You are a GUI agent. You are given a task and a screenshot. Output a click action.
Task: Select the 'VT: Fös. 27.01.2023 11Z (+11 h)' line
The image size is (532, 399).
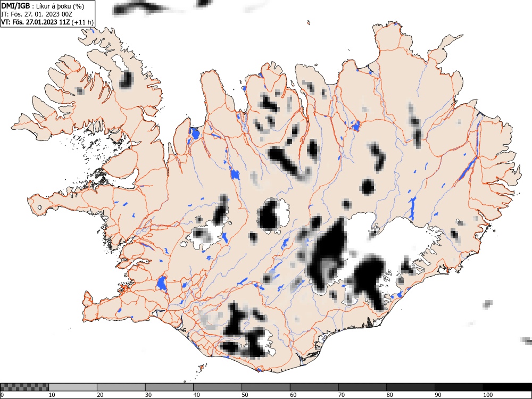[47, 22]
